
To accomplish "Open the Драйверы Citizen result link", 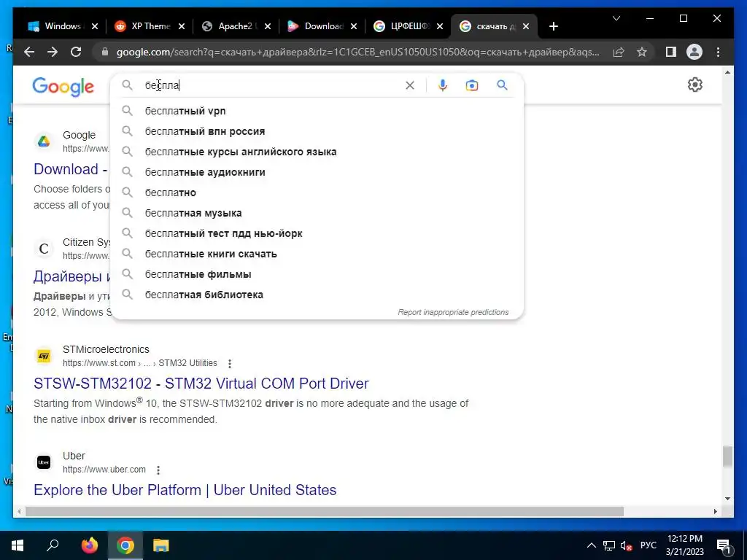I will pos(71,276).
